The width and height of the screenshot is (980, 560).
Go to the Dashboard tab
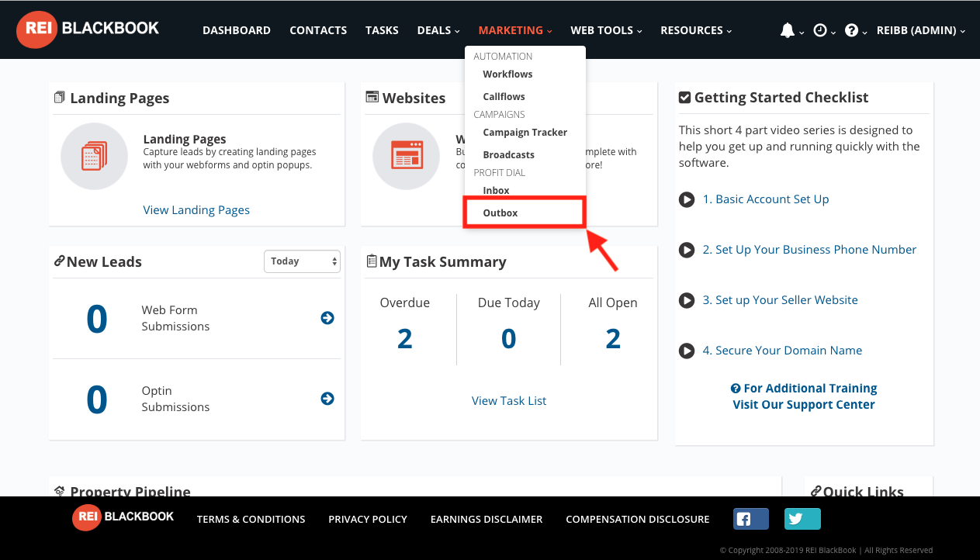click(x=237, y=30)
